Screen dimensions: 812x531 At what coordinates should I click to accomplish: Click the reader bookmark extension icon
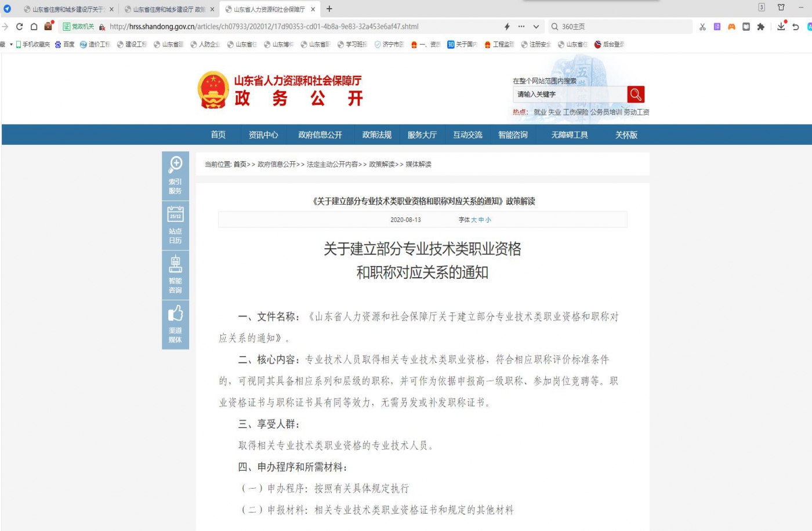pos(746,27)
